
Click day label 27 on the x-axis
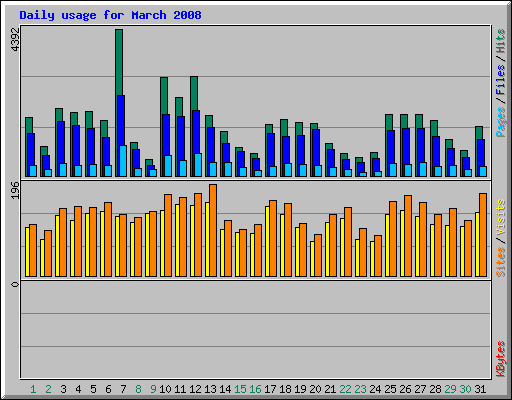(420, 389)
